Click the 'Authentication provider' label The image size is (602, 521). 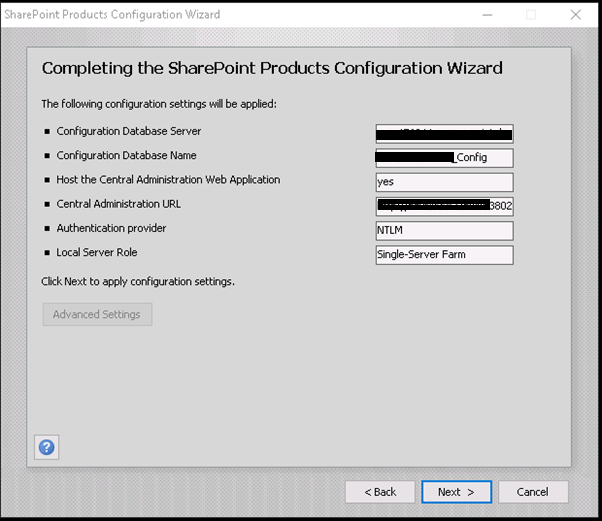(x=111, y=228)
